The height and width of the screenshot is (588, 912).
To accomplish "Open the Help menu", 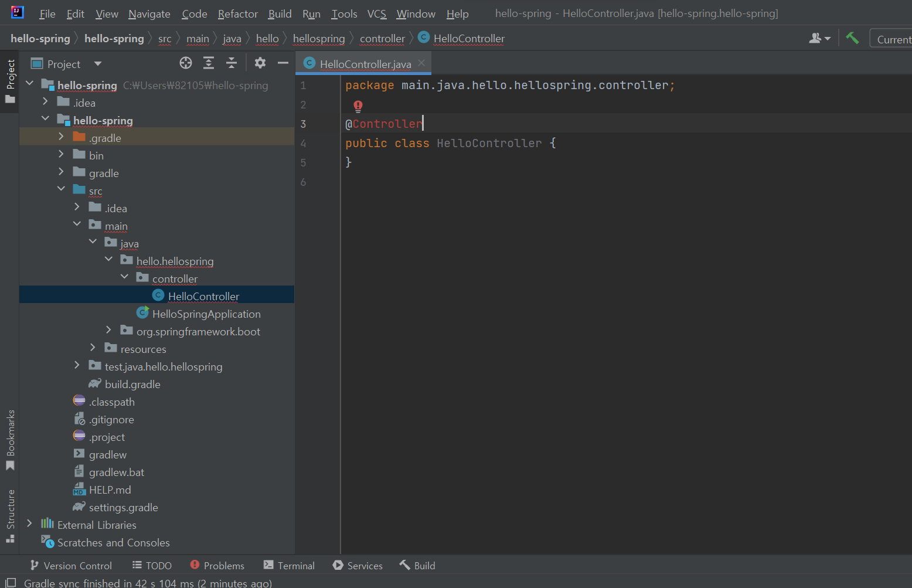I will [x=458, y=13].
